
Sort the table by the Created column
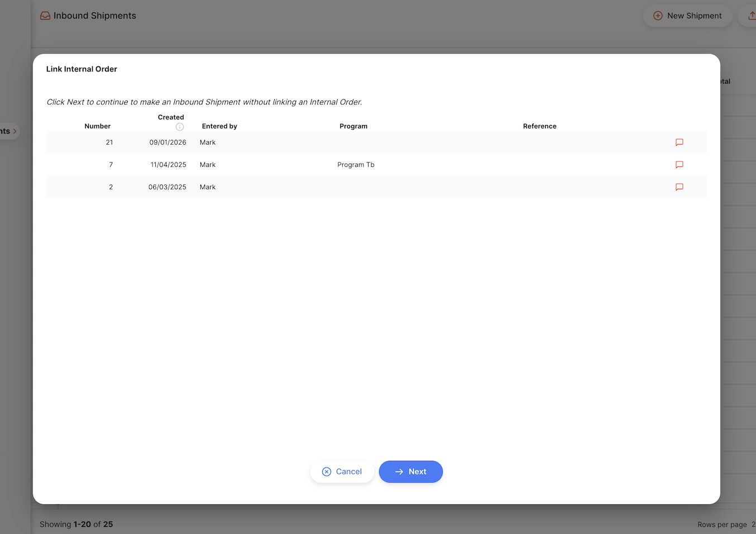tap(171, 117)
